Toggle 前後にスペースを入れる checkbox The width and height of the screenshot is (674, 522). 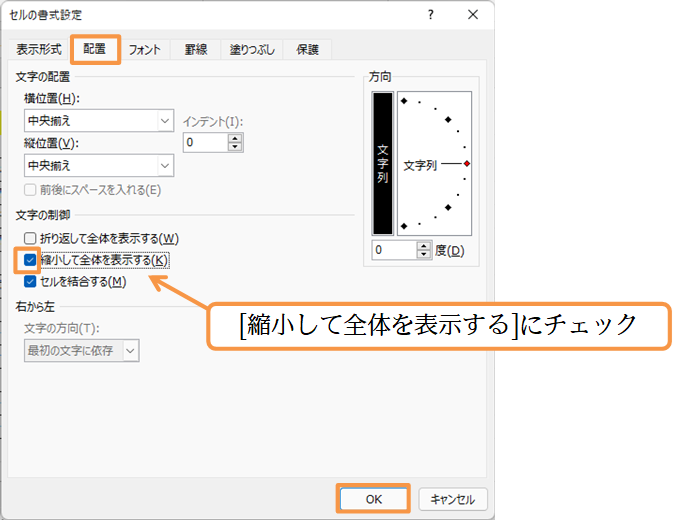[x=30, y=190]
